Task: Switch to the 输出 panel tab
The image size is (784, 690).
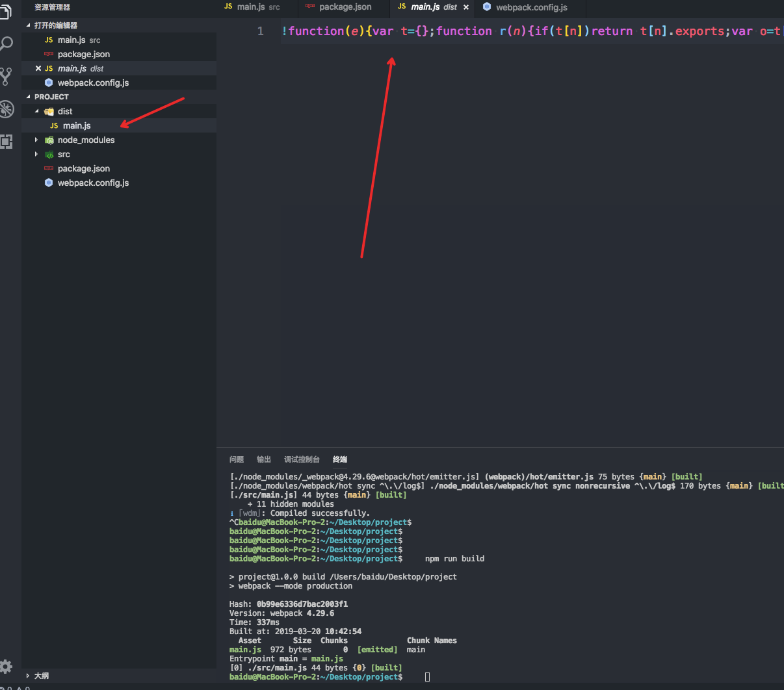Action: click(264, 459)
